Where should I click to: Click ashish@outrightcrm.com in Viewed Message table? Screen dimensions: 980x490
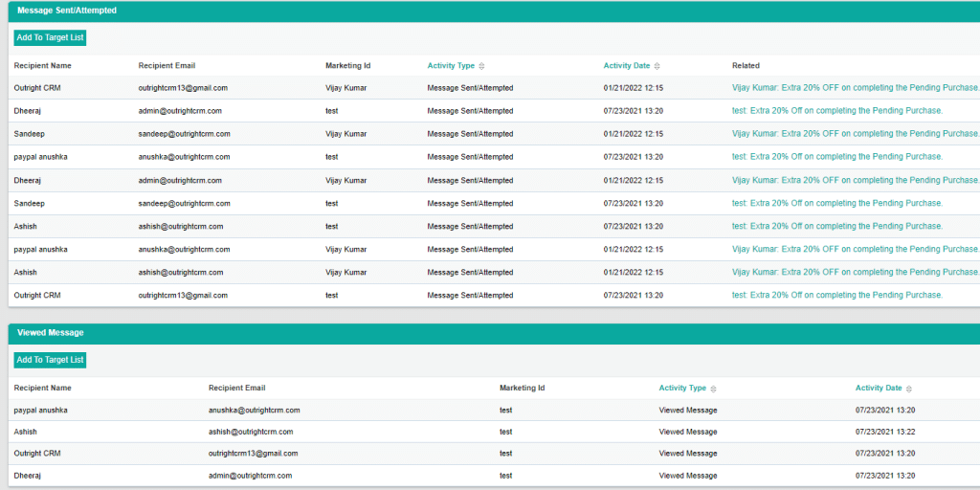(x=251, y=432)
